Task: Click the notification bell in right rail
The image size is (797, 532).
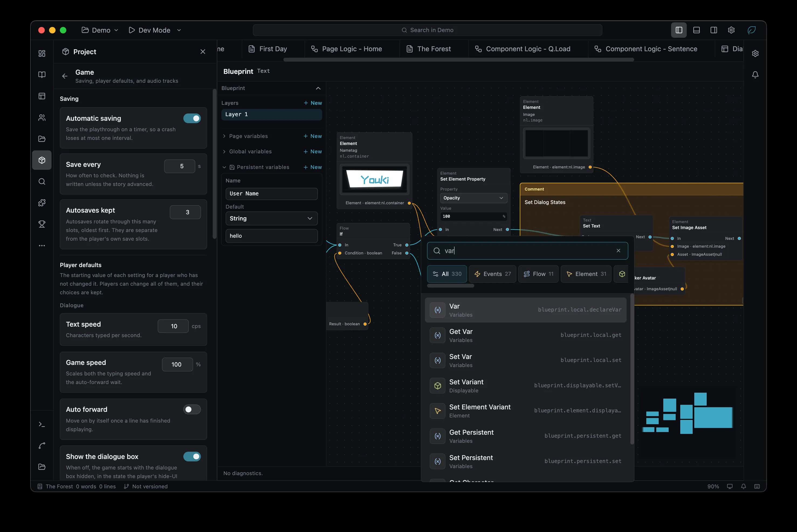Action: coord(755,75)
